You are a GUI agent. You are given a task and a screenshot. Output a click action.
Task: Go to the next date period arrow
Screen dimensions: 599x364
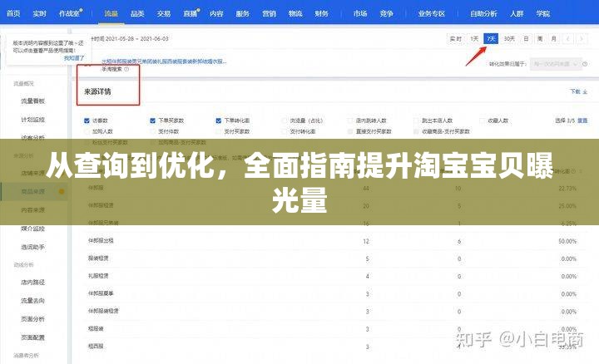[582, 39]
